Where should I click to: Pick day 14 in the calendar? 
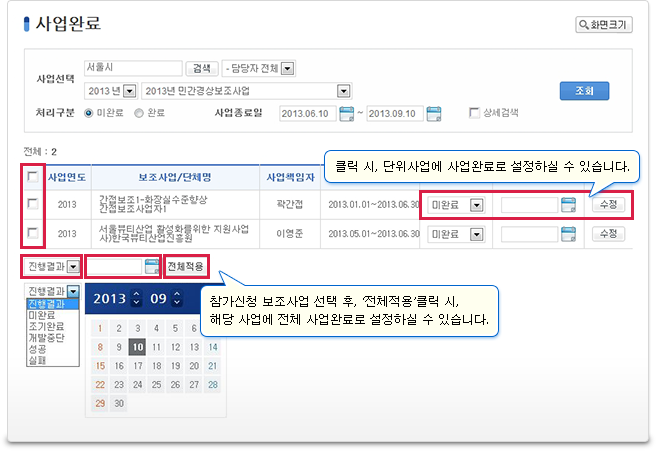point(213,347)
